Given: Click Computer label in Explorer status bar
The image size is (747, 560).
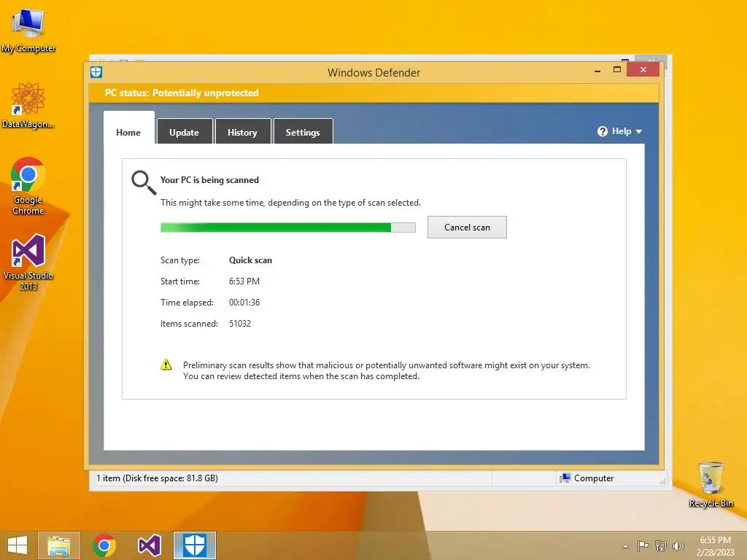Looking at the screenshot, I should [594, 478].
